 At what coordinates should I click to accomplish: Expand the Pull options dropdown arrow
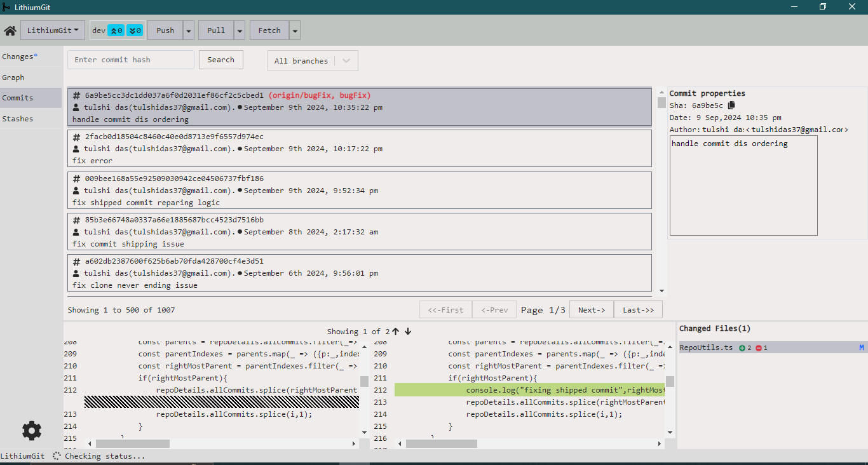pos(240,30)
